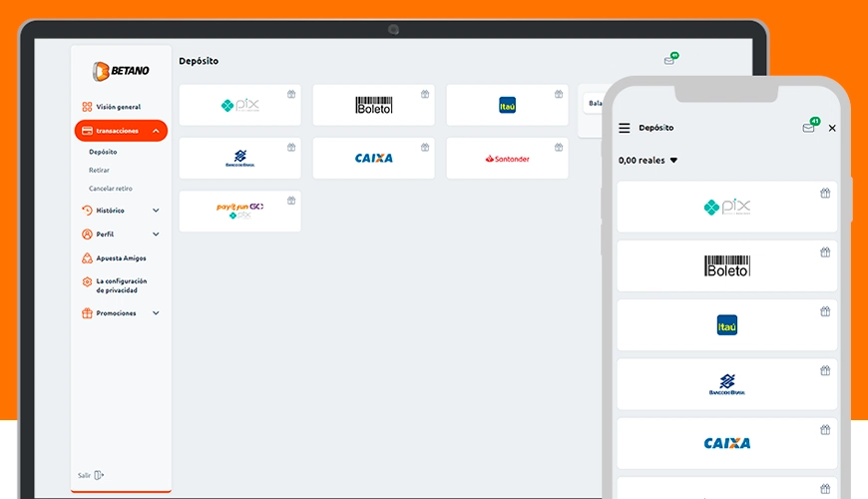Expand the Perfil section

(156, 235)
